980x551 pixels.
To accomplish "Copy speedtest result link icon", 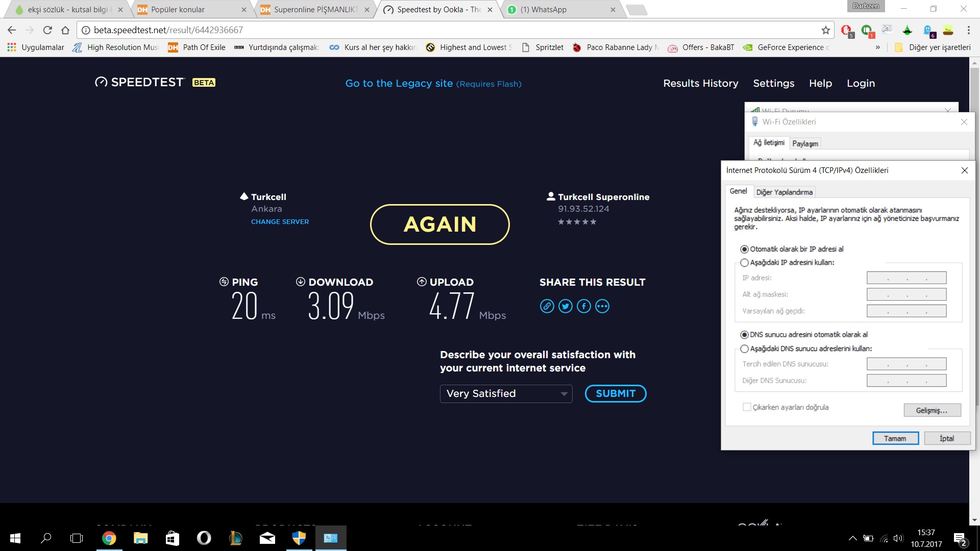I will coord(547,306).
